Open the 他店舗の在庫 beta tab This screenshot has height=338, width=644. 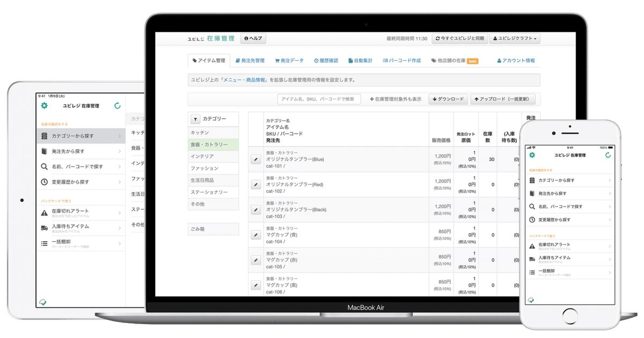point(454,61)
